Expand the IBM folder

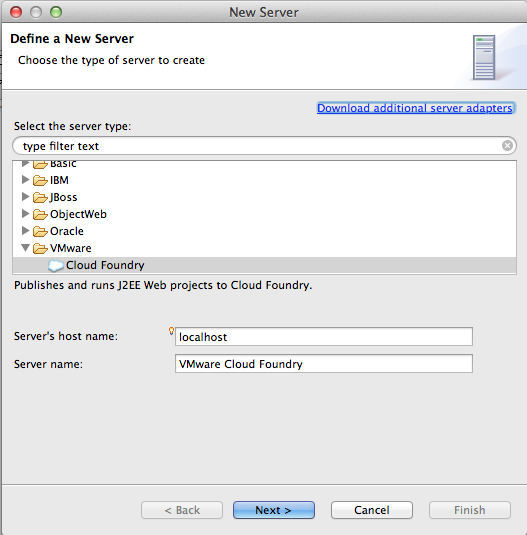[25, 179]
